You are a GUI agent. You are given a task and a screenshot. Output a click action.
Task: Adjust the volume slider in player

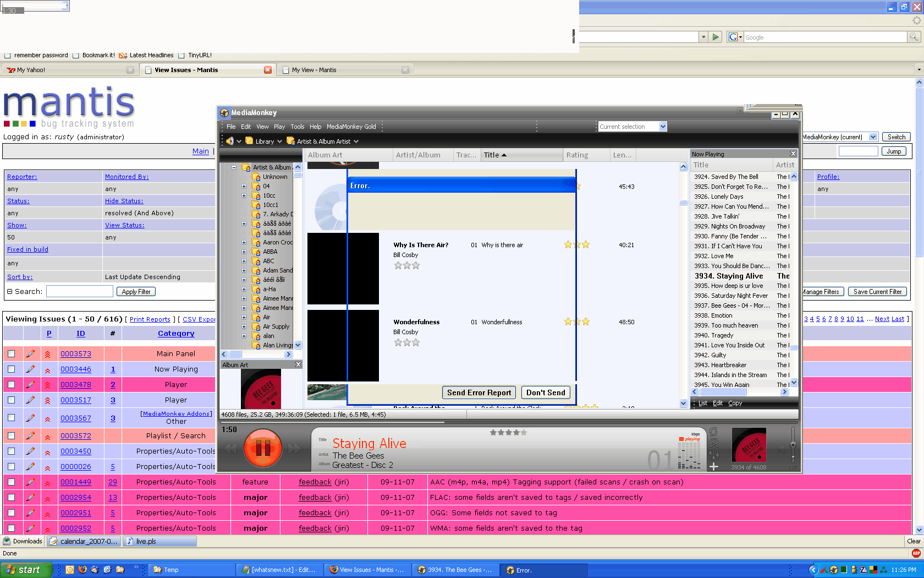coord(793,444)
